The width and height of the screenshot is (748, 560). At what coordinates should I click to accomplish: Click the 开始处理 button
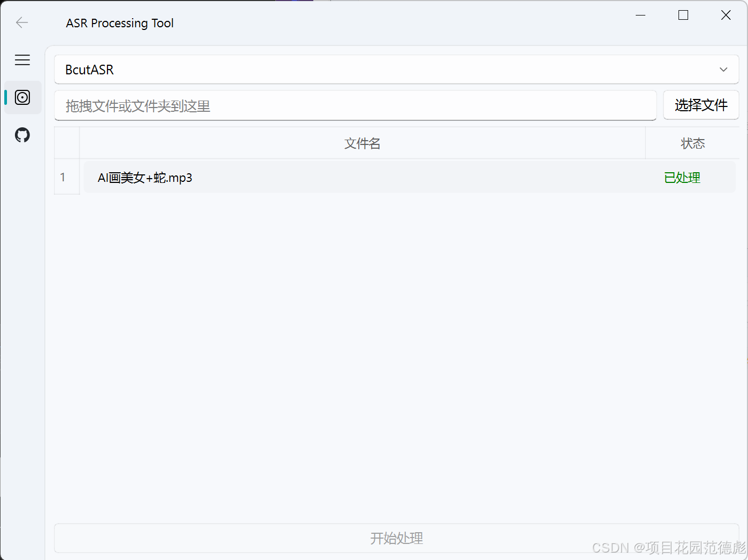pyautogui.click(x=396, y=538)
